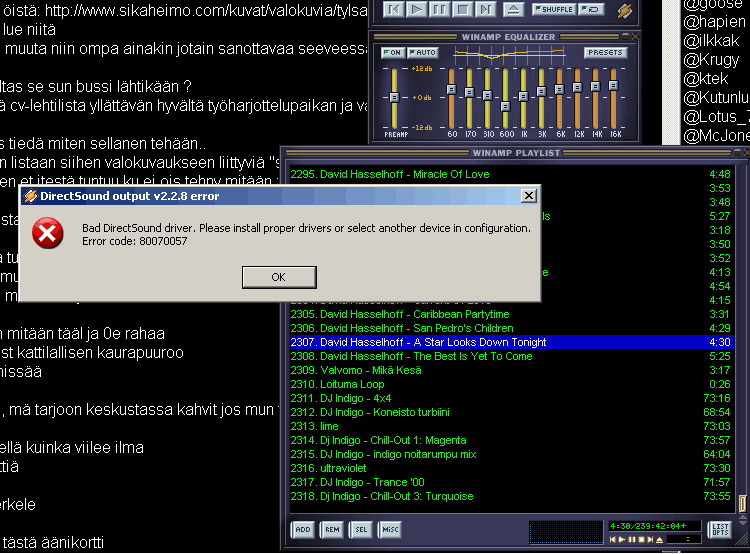Viewport: 750px width, 554px height.
Task: Click the playlist resize grip corner
Action: pos(742,541)
